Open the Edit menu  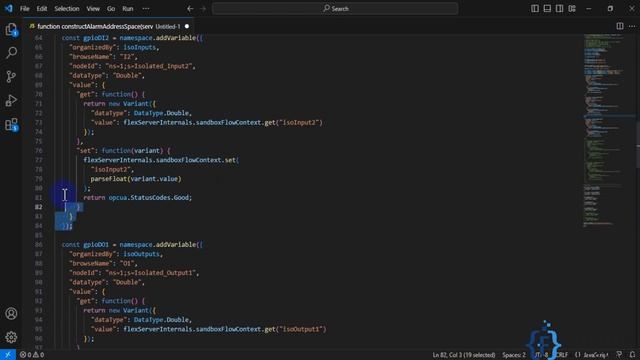42,9
